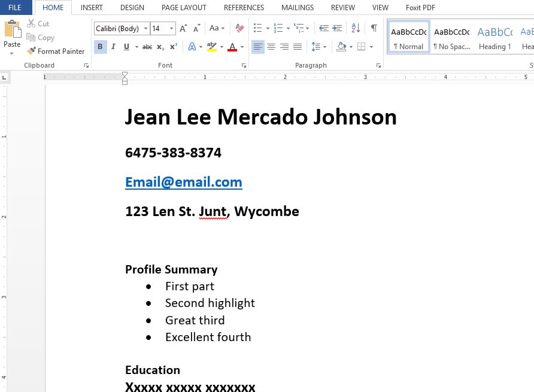This screenshot has width=534, height=392.
Task: Apply superscript formatting
Action: (172, 47)
